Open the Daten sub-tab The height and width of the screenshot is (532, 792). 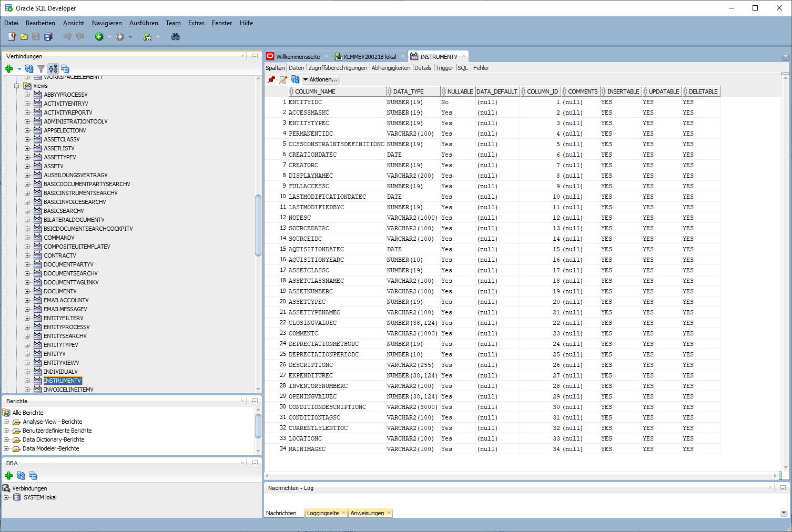(296, 68)
